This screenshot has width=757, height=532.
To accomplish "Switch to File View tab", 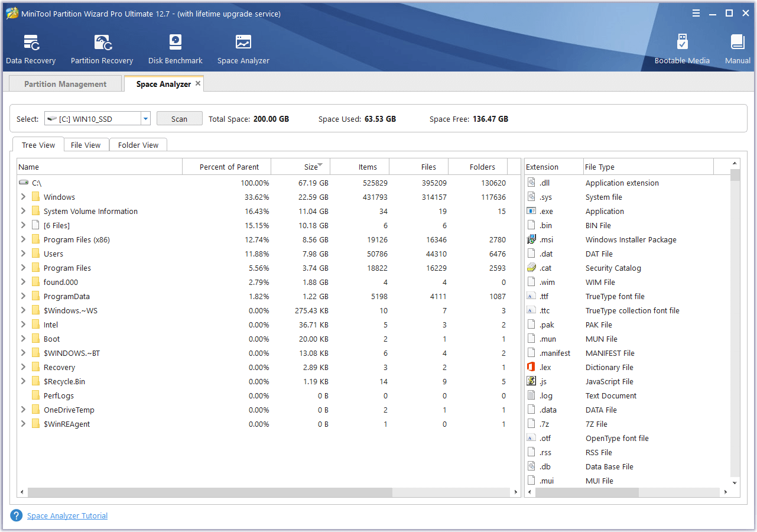I will tap(86, 145).
